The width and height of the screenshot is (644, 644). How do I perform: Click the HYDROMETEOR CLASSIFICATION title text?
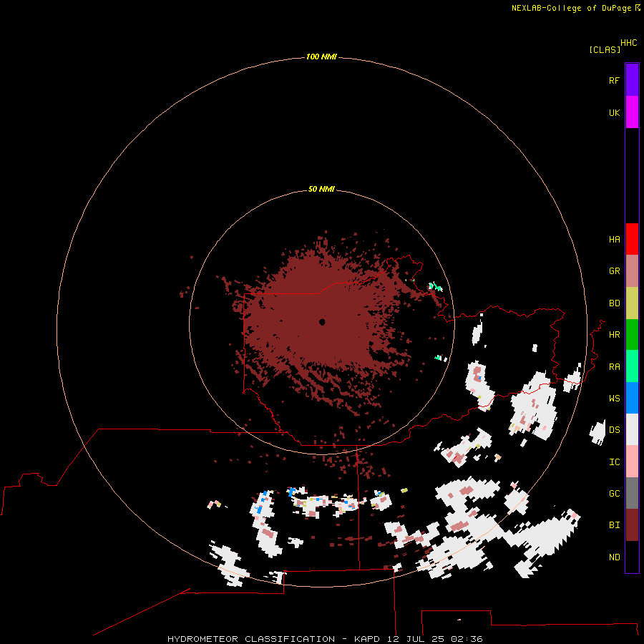pos(251,639)
